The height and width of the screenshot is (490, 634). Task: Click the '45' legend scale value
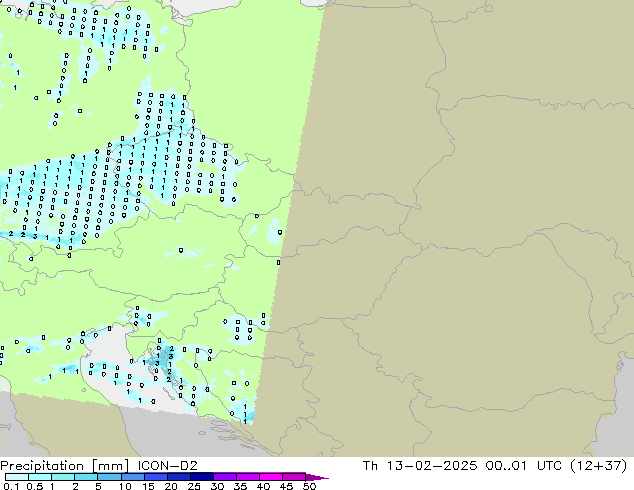[286, 486]
